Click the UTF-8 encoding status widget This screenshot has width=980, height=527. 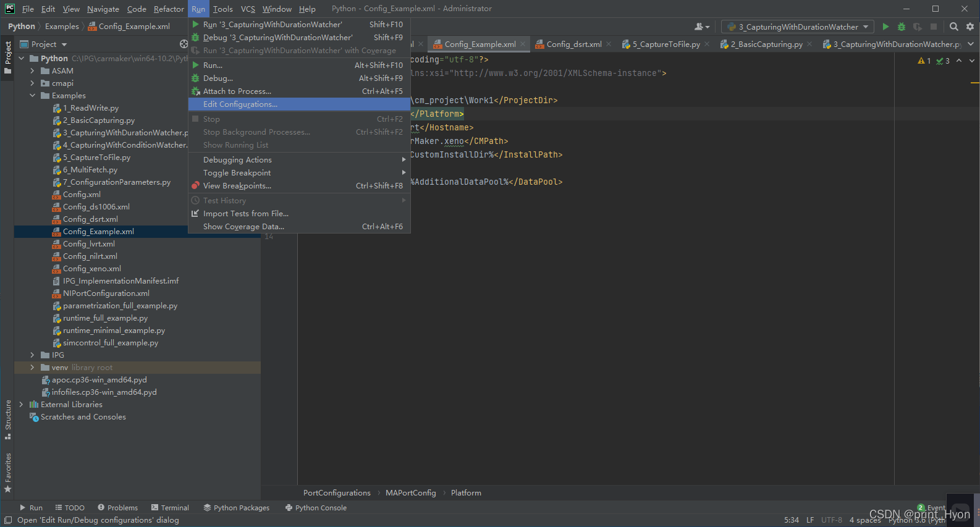[831, 520]
